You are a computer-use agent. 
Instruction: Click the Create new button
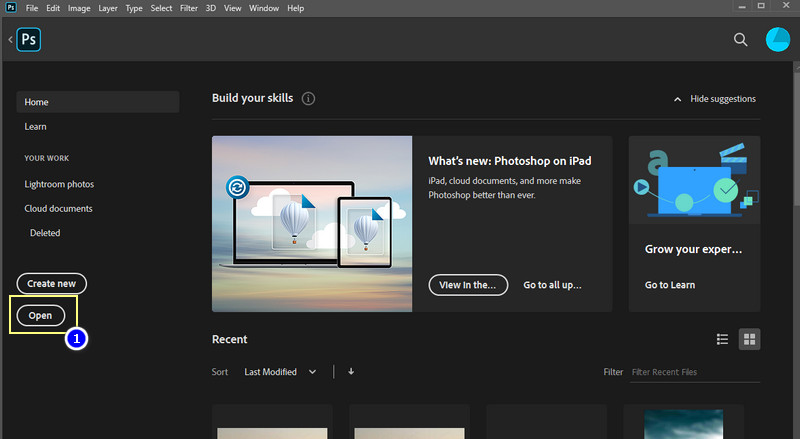pos(52,284)
